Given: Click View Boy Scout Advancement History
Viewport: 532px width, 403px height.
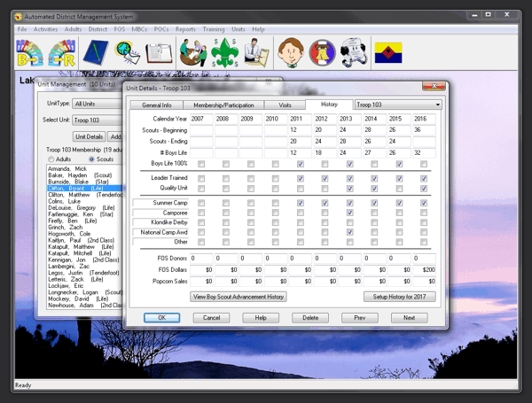Looking at the screenshot, I should pyautogui.click(x=239, y=297).
